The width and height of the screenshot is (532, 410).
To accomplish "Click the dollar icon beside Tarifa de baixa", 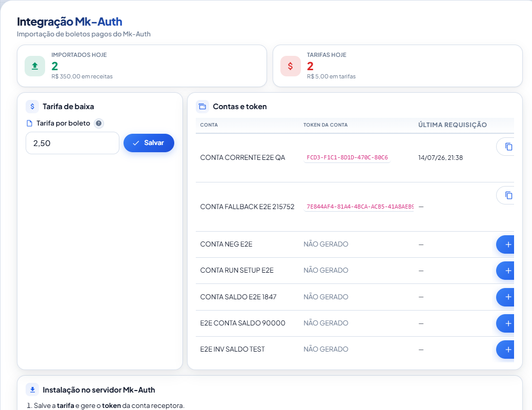I will click(x=32, y=107).
